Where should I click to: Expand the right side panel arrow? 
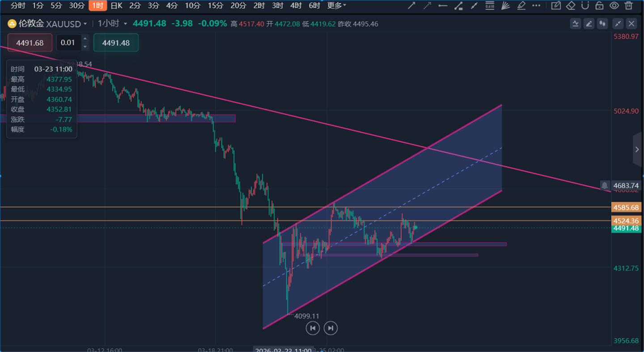[x=637, y=150]
